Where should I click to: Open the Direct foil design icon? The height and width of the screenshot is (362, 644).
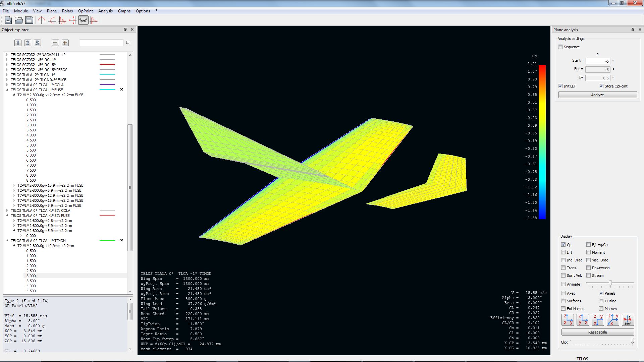coord(41,20)
